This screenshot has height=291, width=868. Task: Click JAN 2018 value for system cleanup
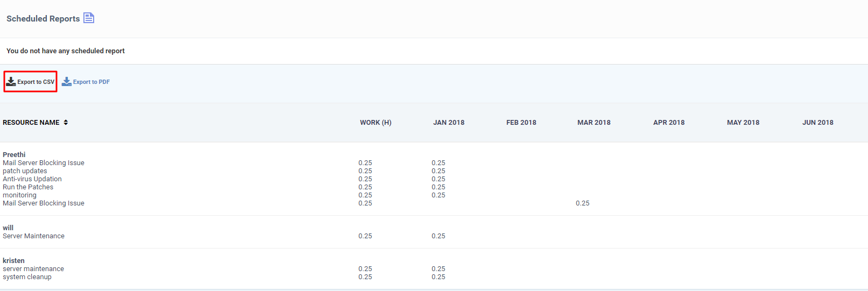tap(439, 276)
